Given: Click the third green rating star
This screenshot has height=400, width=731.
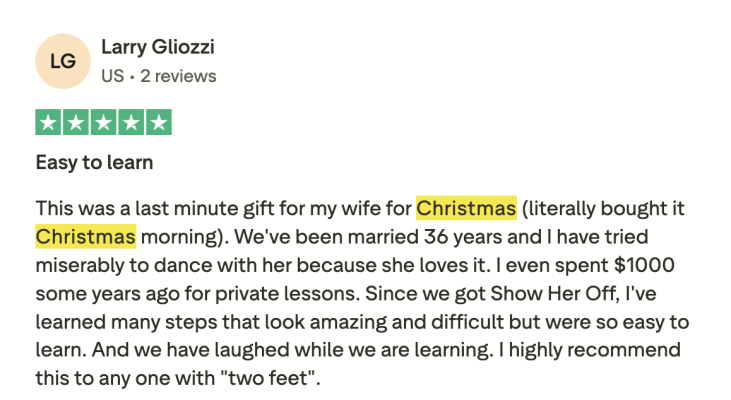Looking at the screenshot, I should (104, 123).
